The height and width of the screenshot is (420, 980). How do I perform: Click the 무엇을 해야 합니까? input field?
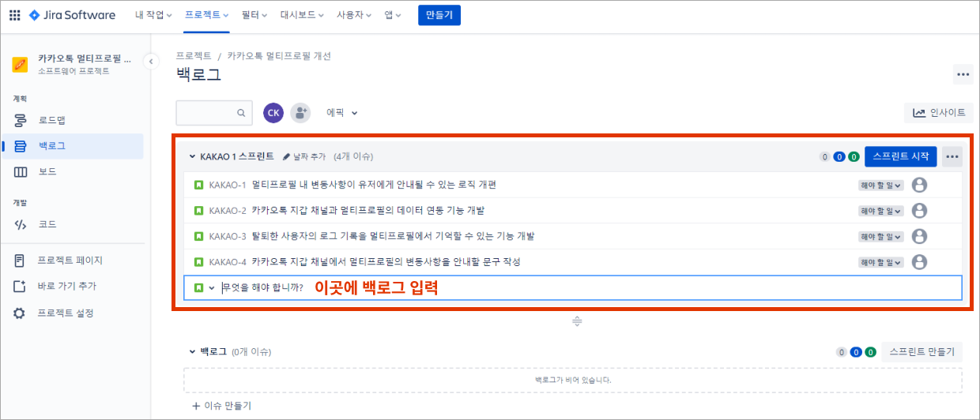point(573,287)
